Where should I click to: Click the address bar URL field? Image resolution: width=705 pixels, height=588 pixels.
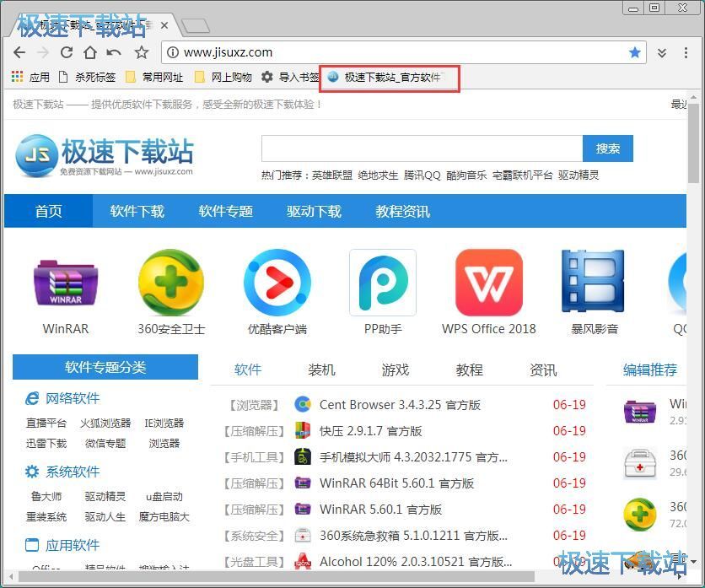[x=404, y=52]
